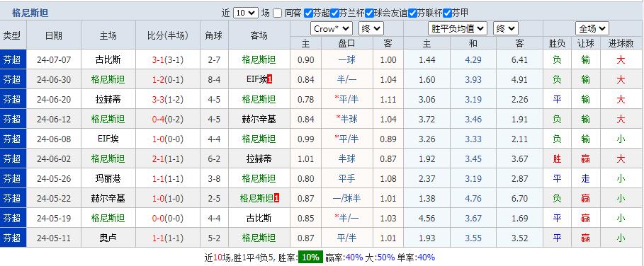Click draw odds 4.29

coord(473,60)
